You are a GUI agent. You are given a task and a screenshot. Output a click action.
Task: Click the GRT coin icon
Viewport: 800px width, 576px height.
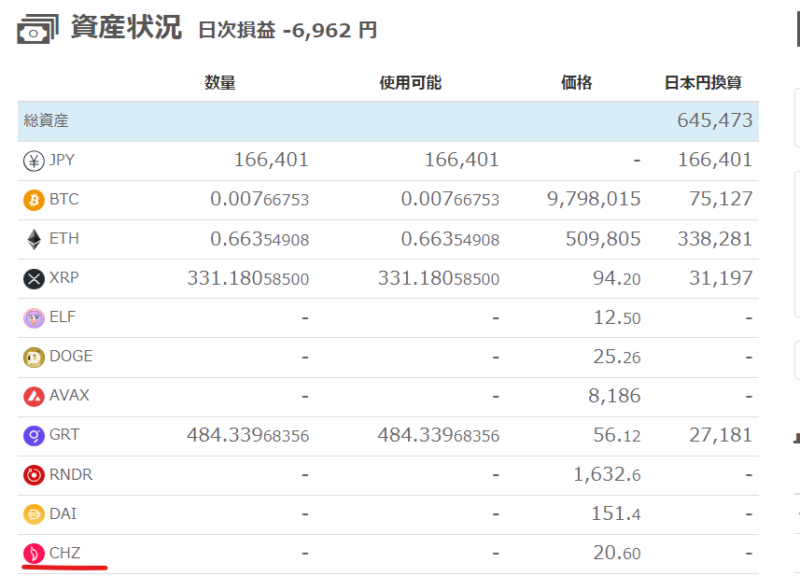[34, 436]
